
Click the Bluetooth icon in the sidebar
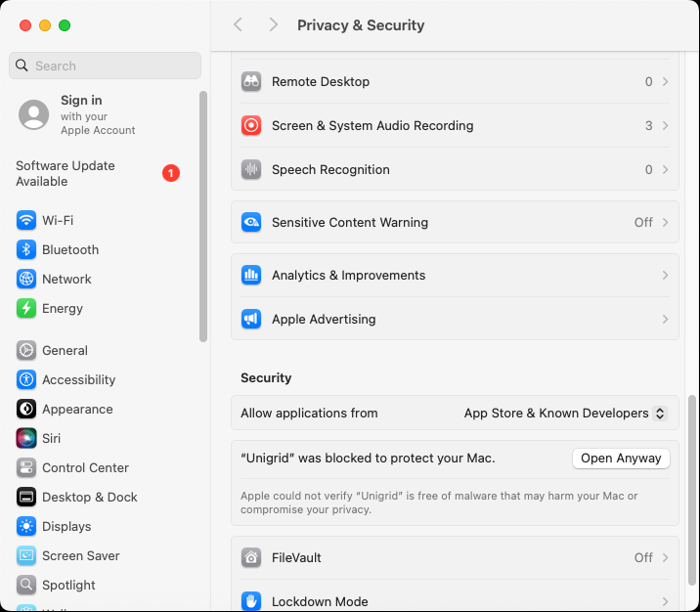coord(26,249)
